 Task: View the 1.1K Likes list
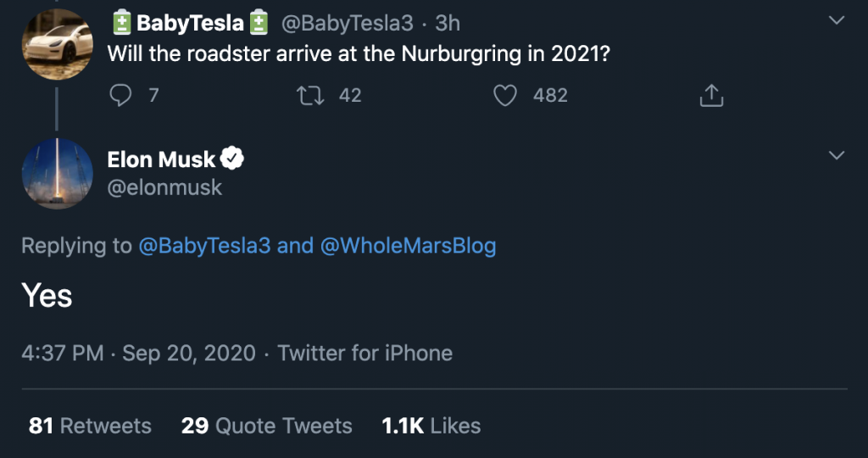[431, 425]
